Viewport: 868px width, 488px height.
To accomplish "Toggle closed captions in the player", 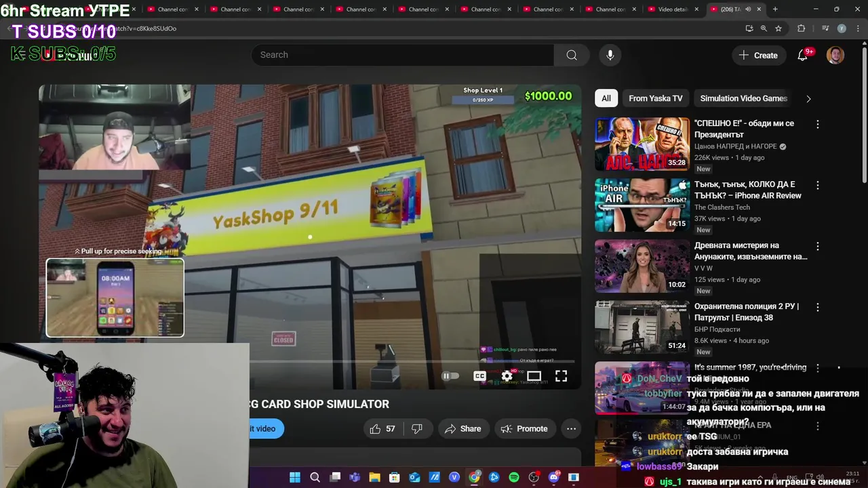I will 479,376.
